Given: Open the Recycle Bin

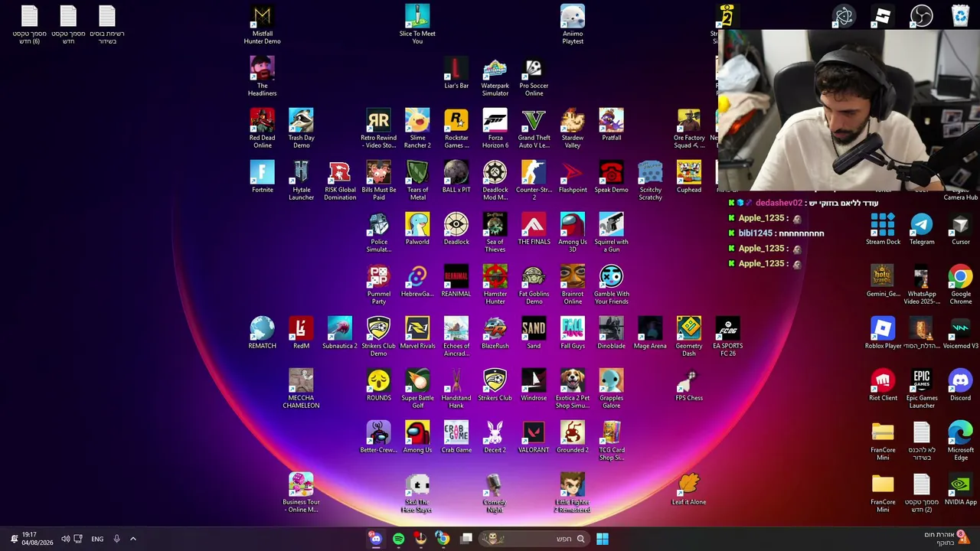Looking at the screenshot, I should point(960,16).
